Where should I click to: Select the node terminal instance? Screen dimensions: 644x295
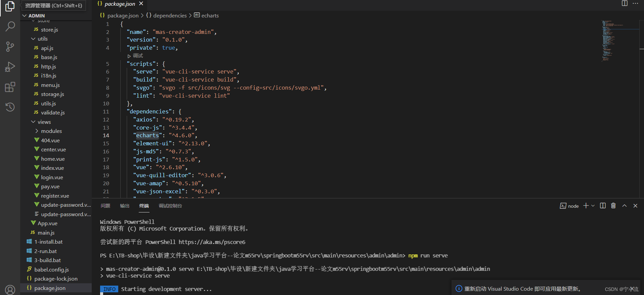(x=569, y=206)
